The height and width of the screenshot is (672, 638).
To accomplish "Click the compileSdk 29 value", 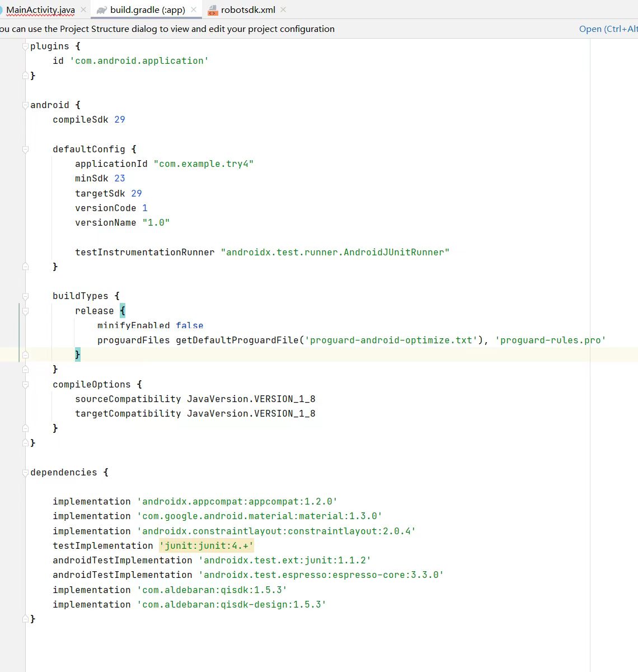I will click(120, 120).
